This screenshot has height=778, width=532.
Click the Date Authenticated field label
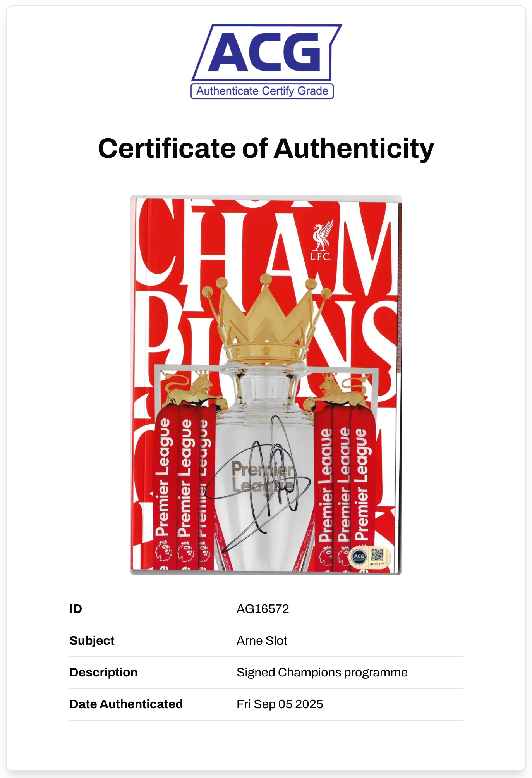pyautogui.click(x=126, y=704)
